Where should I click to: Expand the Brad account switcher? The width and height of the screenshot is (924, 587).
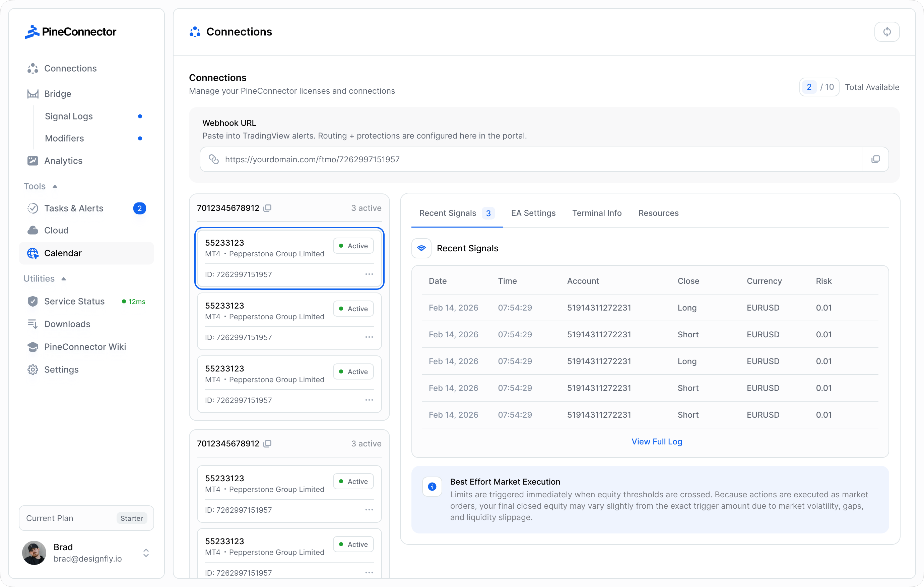pyautogui.click(x=146, y=553)
